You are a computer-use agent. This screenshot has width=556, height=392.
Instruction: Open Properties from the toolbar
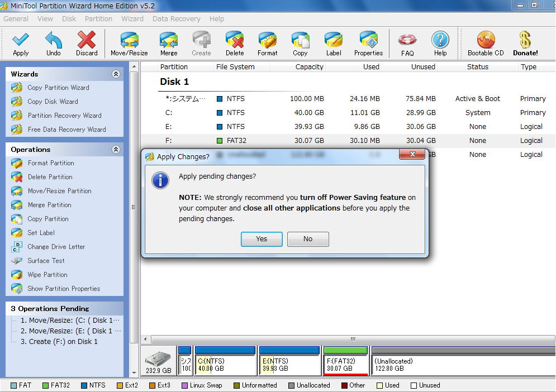pos(368,40)
